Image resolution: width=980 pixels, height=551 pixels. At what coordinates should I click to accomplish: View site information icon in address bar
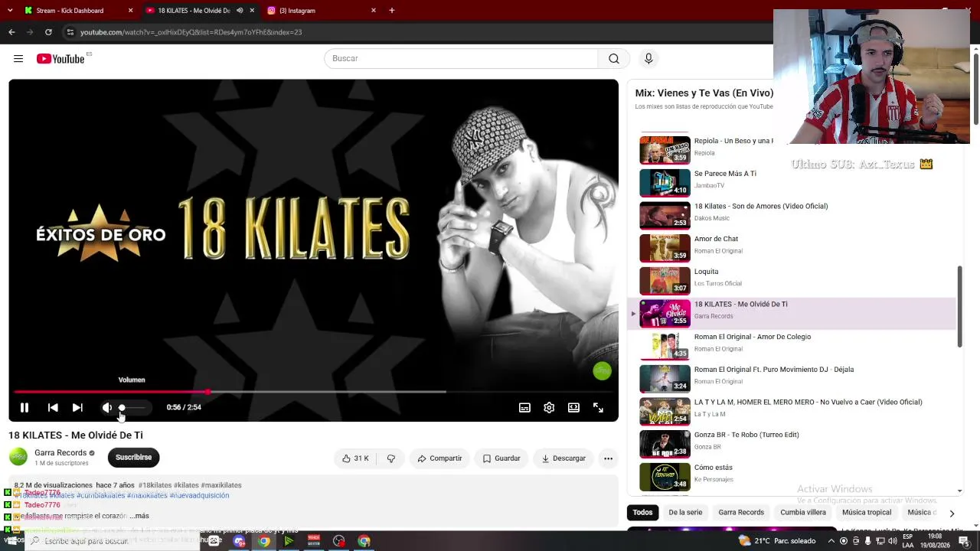pyautogui.click(x=70, y=32)
